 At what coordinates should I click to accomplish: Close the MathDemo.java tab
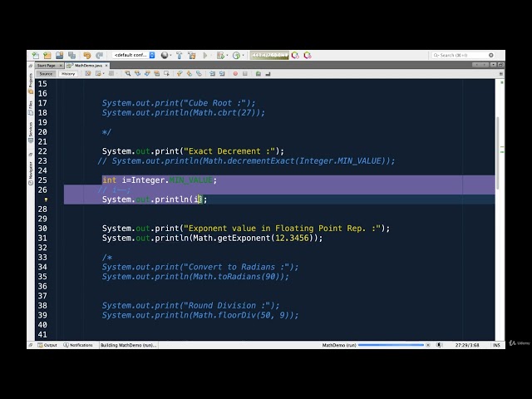(106, 65)
